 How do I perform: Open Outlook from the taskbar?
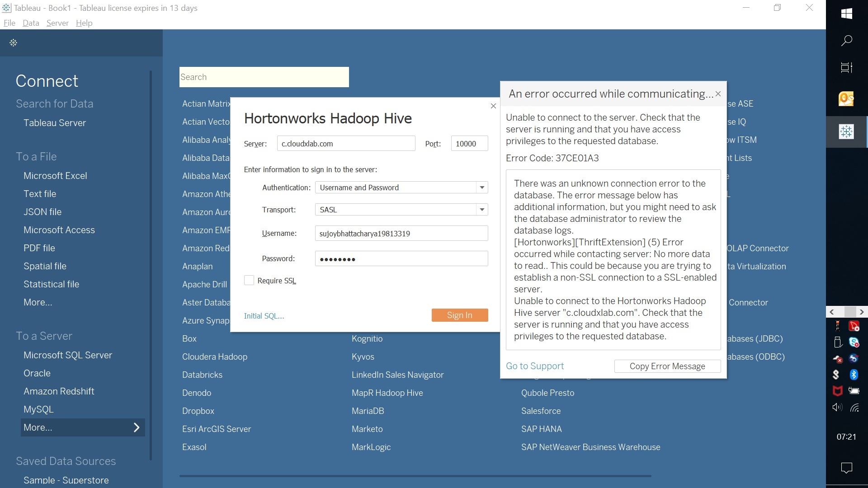point(846,99)
